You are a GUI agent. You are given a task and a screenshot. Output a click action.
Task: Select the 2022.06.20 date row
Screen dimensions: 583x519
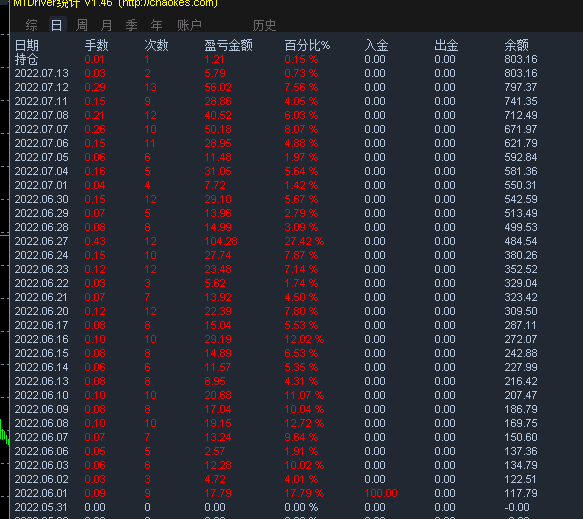tap(42, 311)
